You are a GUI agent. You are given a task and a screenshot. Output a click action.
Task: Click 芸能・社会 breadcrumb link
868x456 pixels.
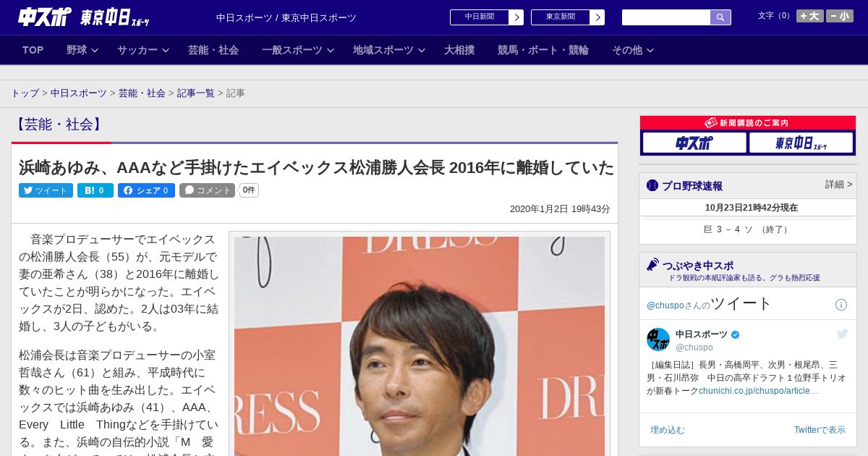click(x=142, y=93)
